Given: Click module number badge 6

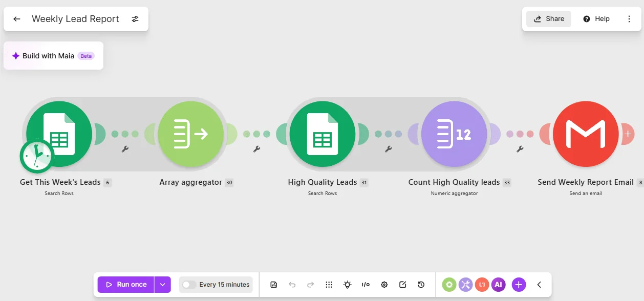Looking at the screenshot, I should [x=107, y=183].
